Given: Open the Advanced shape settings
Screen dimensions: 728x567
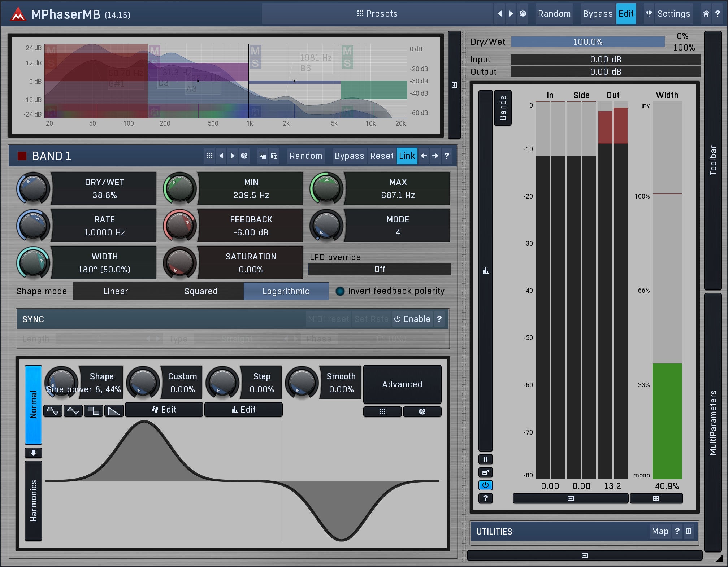Looking at the screenshot, I should [402, 384].
